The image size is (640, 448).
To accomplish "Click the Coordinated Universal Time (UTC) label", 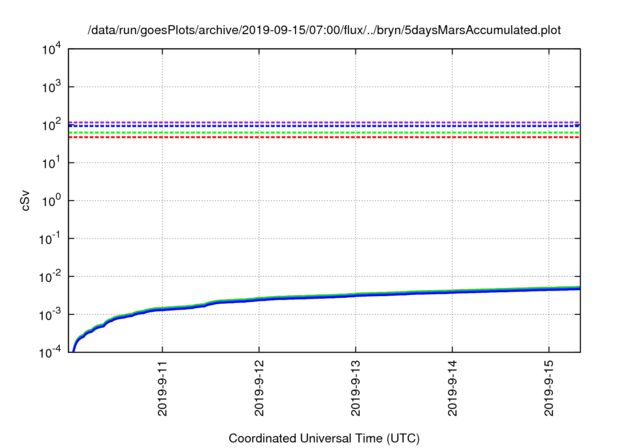I will pyautogui.click(x=324, y=438).
